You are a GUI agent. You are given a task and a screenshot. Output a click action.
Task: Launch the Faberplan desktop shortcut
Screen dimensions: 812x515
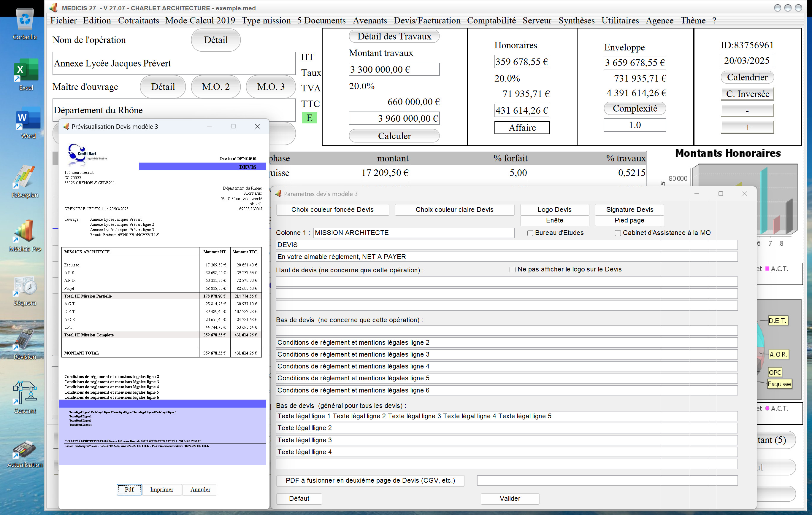(x=25, y=181)
